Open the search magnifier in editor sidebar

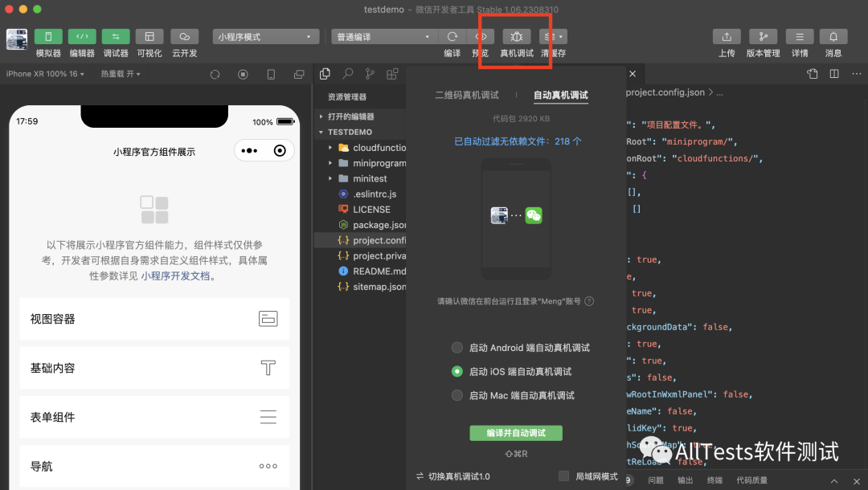click(348, 74)
